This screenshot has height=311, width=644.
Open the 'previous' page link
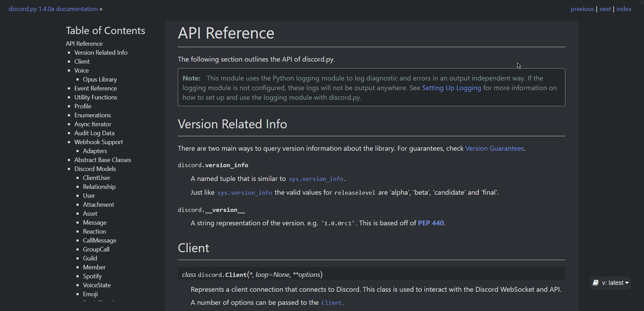[582, 9]
